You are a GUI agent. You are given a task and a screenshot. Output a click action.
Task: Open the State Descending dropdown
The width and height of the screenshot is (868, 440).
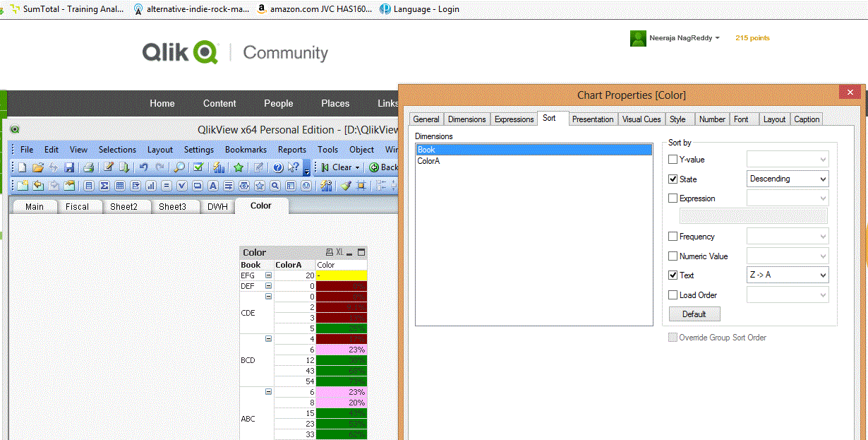pyautogui.click(x=788, y=179)
